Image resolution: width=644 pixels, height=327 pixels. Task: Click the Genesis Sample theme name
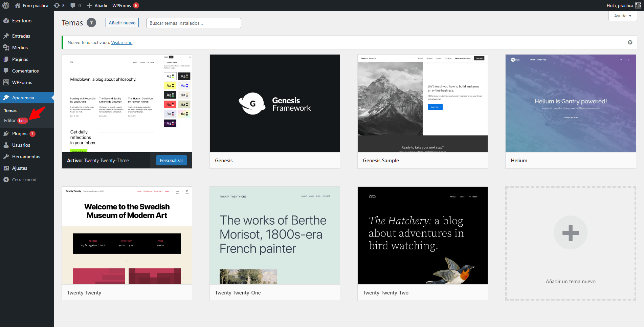pyautogui.click(x=381, y=161)
